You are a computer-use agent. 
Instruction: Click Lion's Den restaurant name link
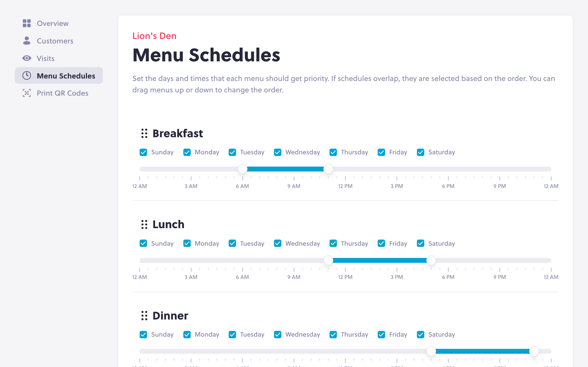pyautogui.click(x=155, y=35)
